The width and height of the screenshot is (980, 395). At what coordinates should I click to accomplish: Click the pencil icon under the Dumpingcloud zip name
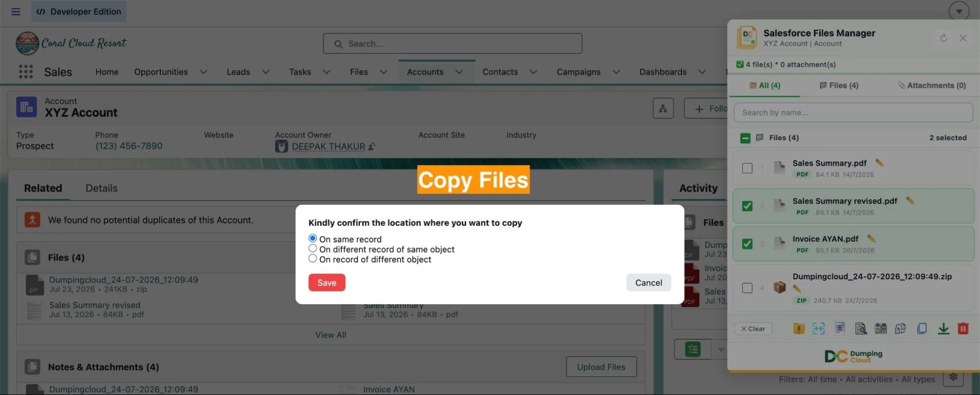797,289
